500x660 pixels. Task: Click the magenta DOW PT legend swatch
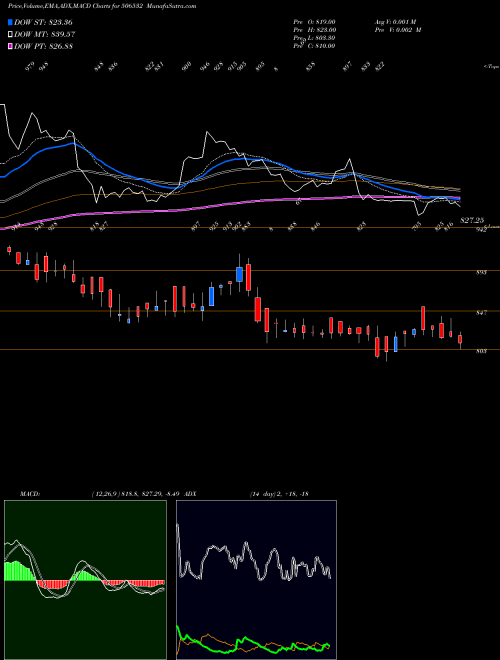tap(11, 46)
